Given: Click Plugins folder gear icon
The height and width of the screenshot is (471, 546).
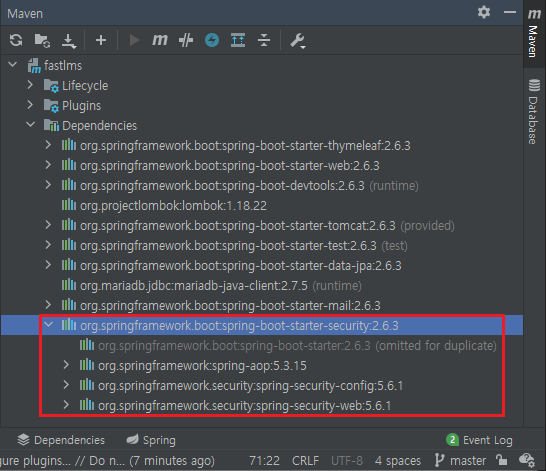Looking at the screenshot, I should (51, 105).
